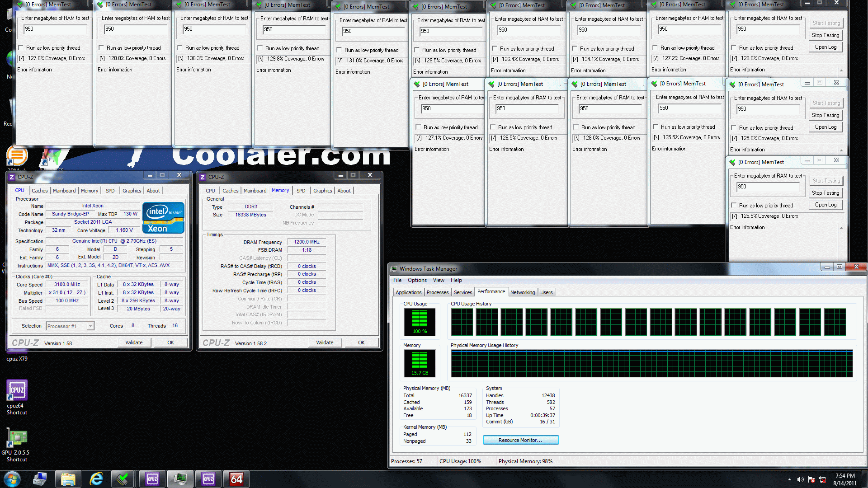Click the Physical Memory Usage History graph
This screenshot has width=868, height=488.
coord(651,363)
